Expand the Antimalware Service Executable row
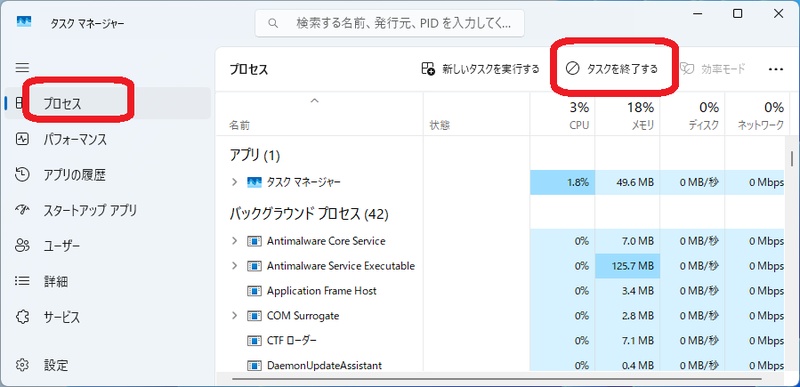Image resolution: width=800 pixels, height=387 pixels. coord(234,266)
